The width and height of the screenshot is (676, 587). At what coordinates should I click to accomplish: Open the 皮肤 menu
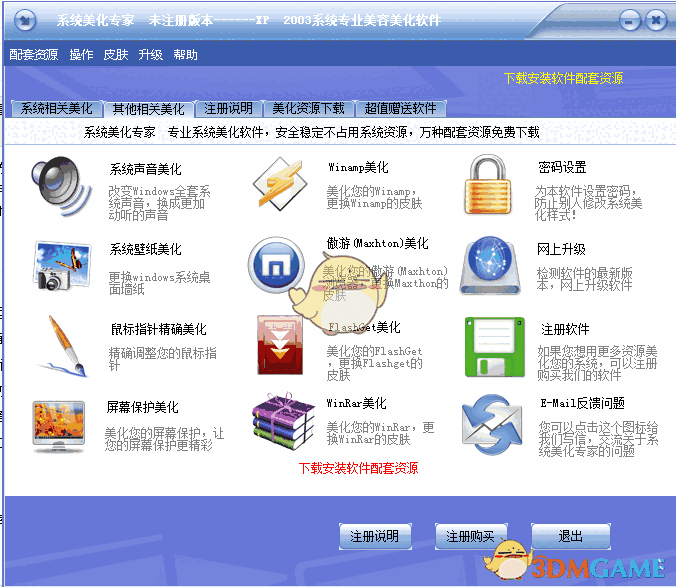pos(116,54)
